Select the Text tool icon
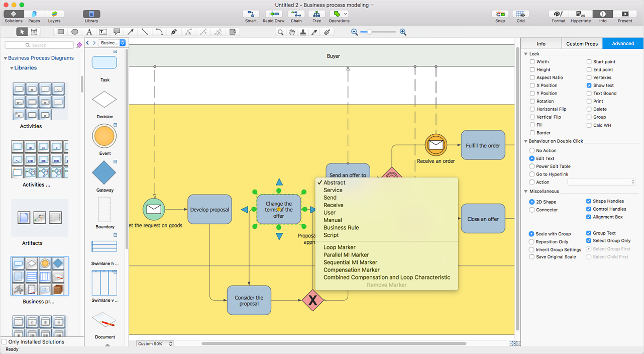Viewport: 644px width, 354px height. pos(89,32)
